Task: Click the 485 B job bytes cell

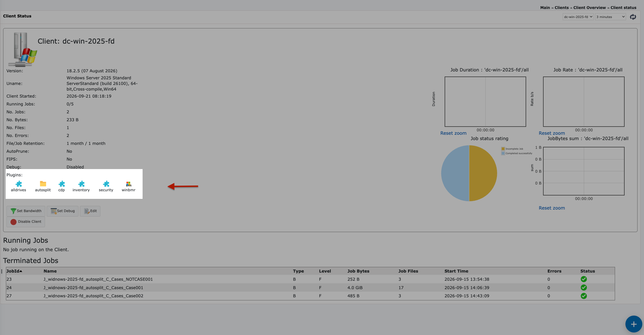Action: (x=353, y=296)
